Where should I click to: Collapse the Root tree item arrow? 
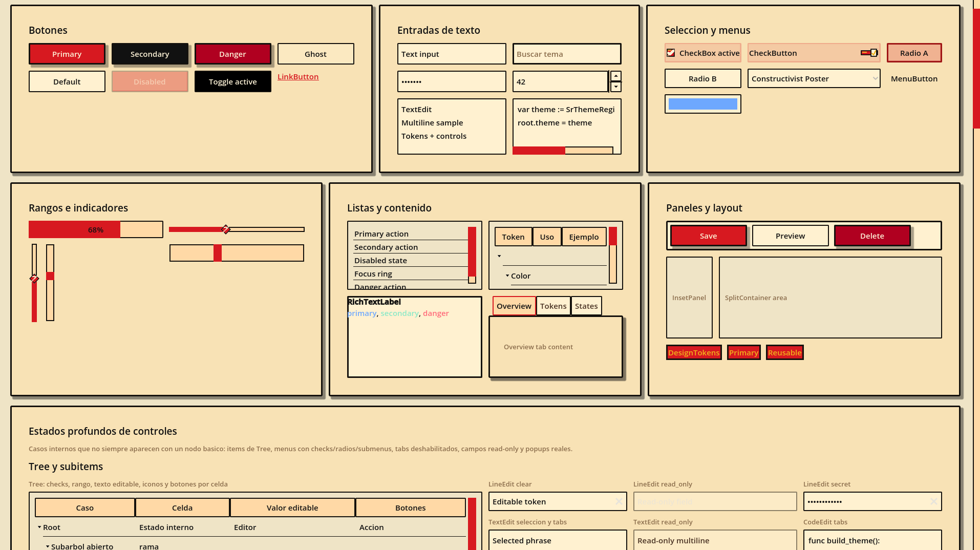click(39, 527)
